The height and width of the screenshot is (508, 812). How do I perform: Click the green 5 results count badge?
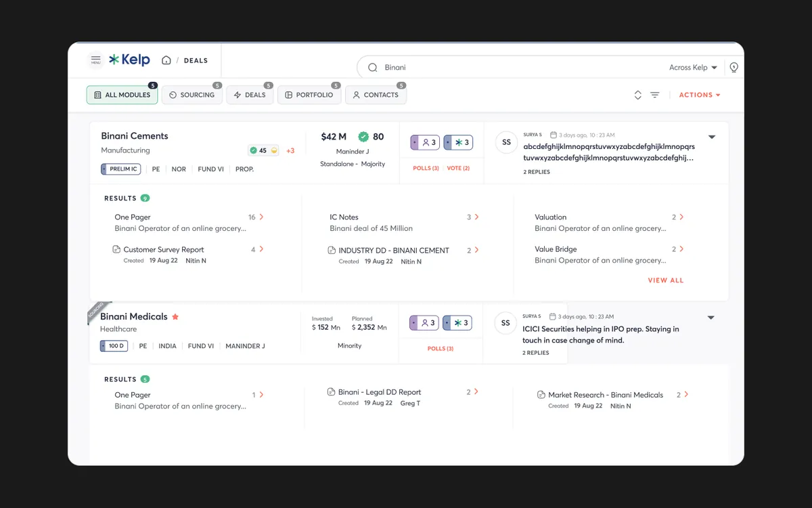[x=145, y=379]
